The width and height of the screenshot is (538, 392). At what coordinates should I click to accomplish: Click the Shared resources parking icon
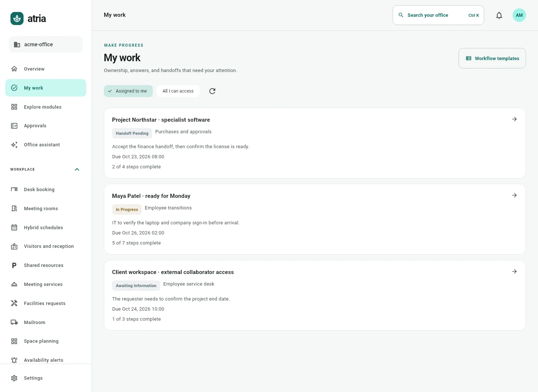[14, 265]
